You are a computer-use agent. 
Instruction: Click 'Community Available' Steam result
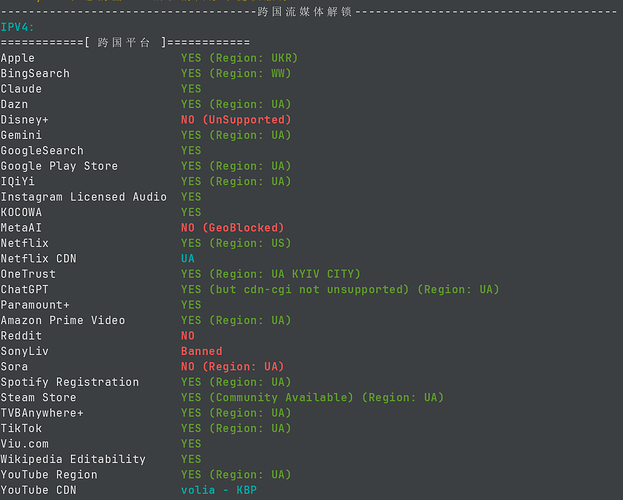[x=281, y=397]
